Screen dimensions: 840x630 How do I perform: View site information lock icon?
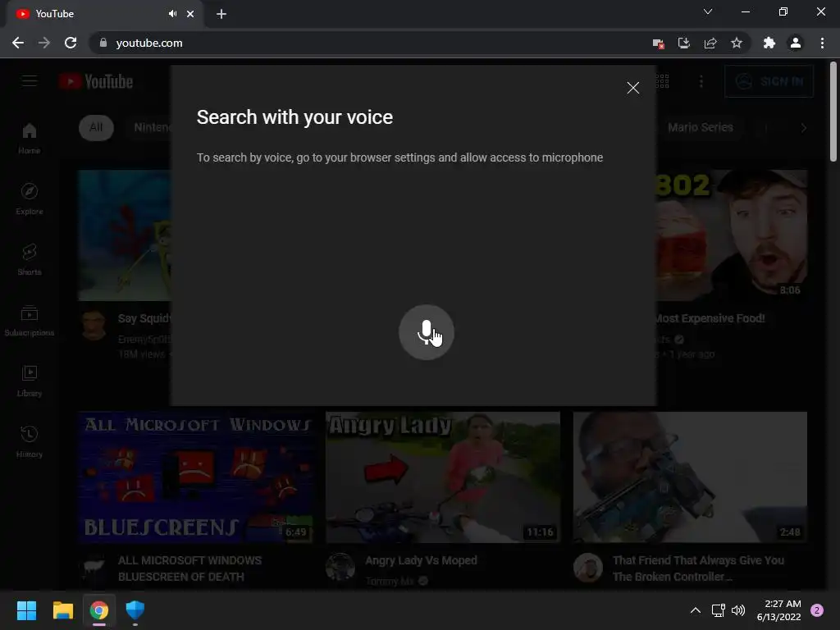point(103,43)
